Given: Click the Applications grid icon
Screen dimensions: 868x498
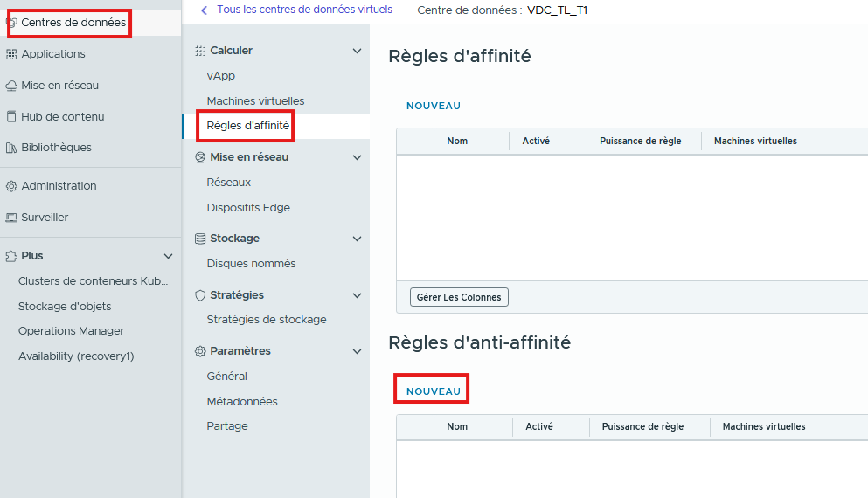Looking at the screenshot, I should pyautogui.click(x=11, y=54).
